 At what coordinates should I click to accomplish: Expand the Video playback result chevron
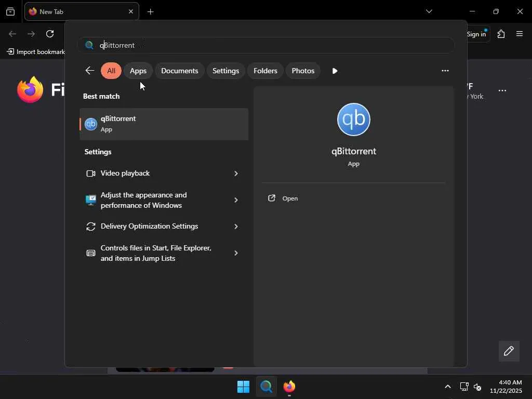[x=236, y=174]
